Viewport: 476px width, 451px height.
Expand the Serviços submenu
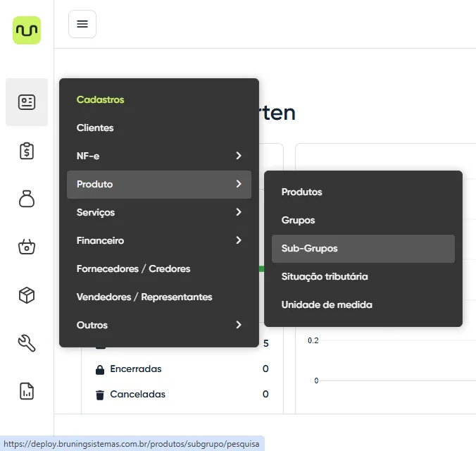pos(158,212)
